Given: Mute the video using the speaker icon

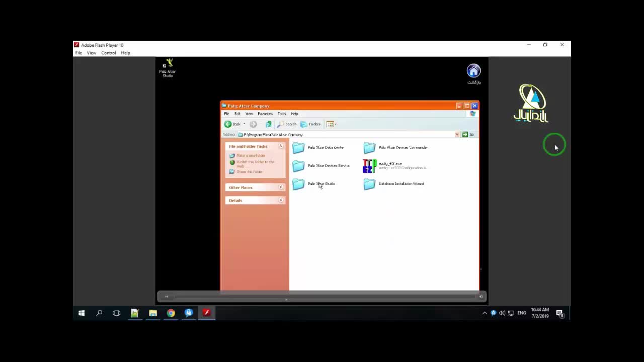Looking at the screenshot, I should (481, 297).
